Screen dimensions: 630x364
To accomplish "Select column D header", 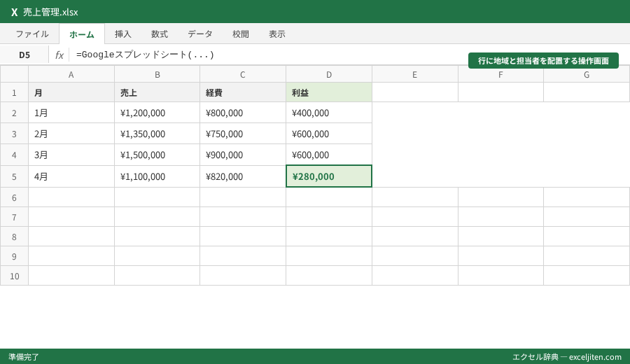I will 329,74.
